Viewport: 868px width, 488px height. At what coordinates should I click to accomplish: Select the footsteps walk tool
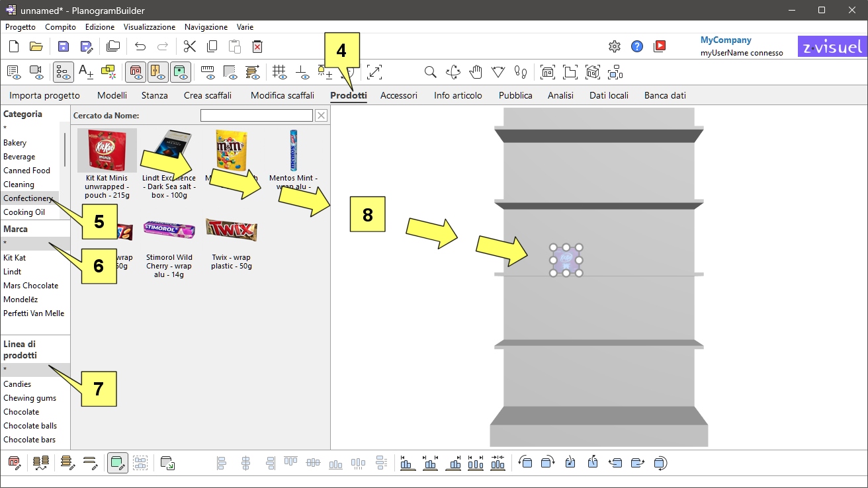click(x=521, y=72)
